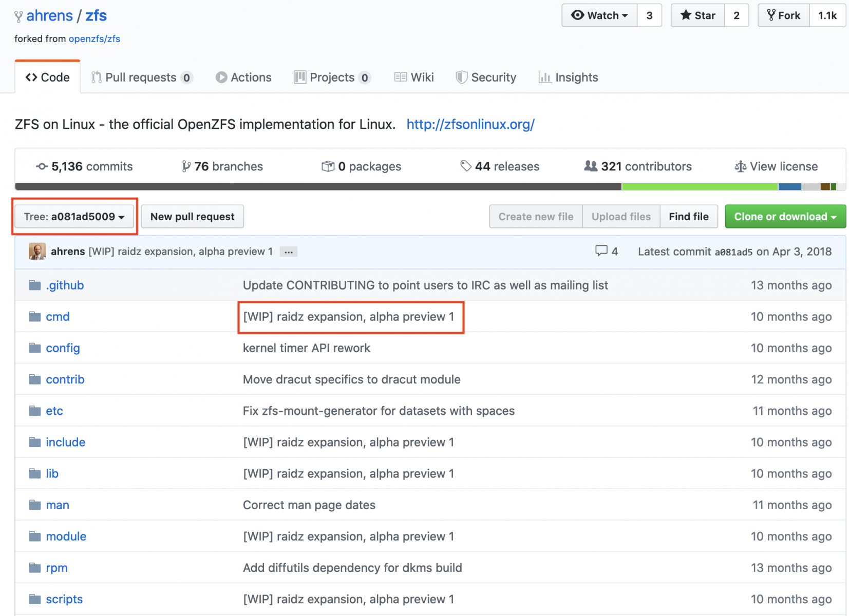
Task: Switch to the Actions tab
Action: 243,77
